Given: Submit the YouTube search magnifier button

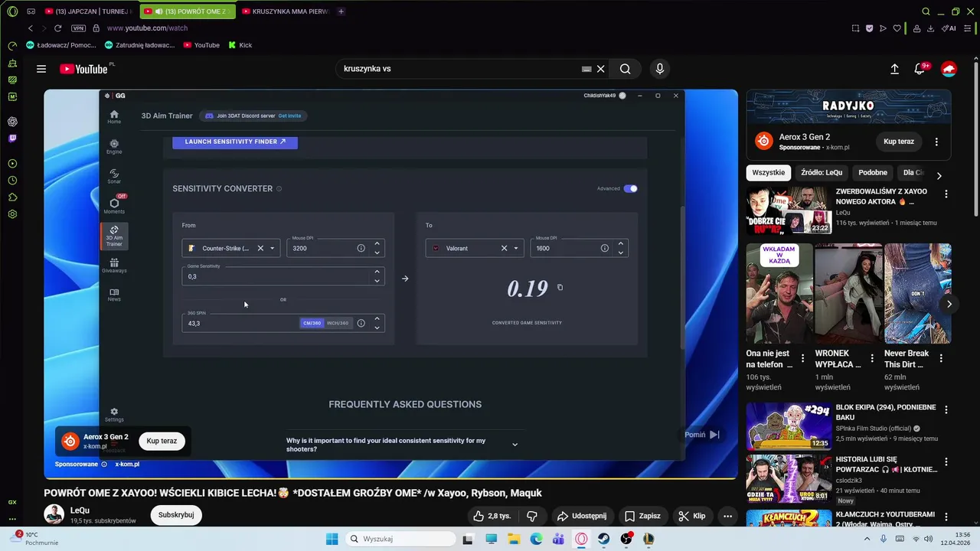Looking at the screenshot, I should tap(626, 69).
